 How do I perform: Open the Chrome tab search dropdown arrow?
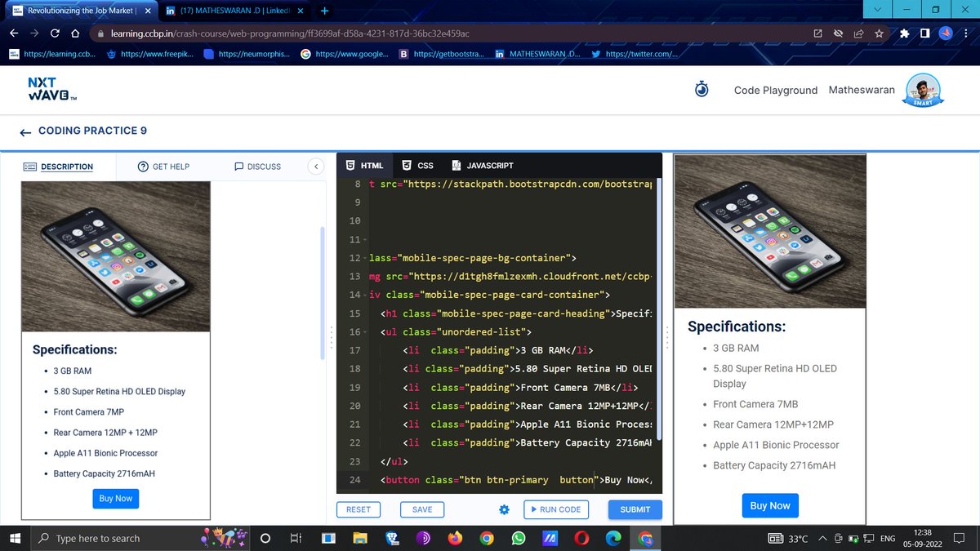tap(876, 10)
